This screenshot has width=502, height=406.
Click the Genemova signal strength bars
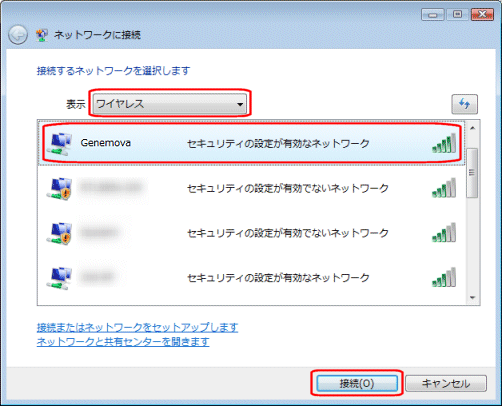pyautogui.click(x=444, y=143)
